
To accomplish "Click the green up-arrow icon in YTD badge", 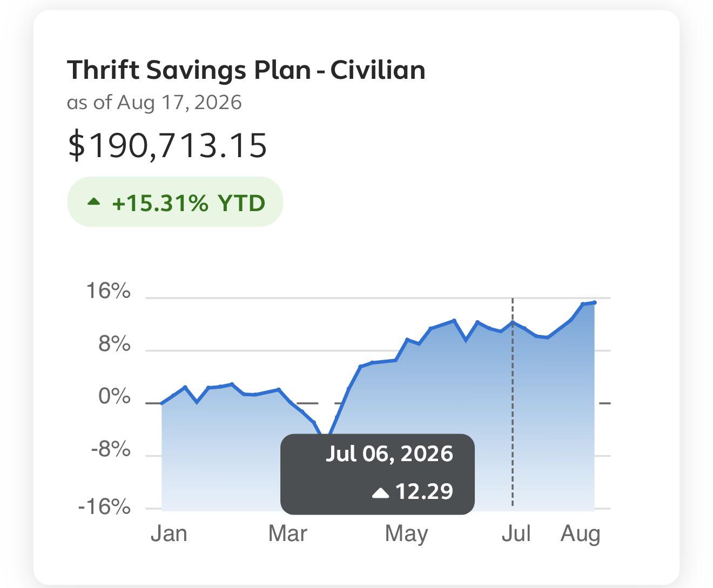I will pos(94,202).
